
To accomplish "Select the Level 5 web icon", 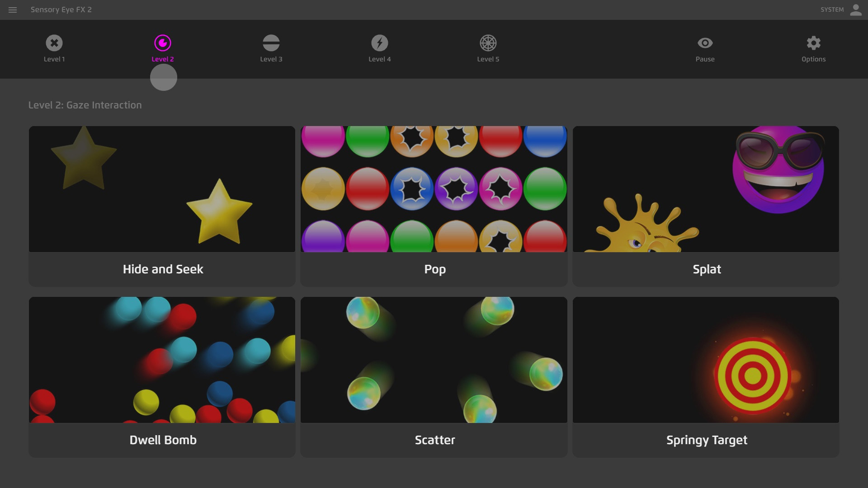I will click(x=488, y=43).
